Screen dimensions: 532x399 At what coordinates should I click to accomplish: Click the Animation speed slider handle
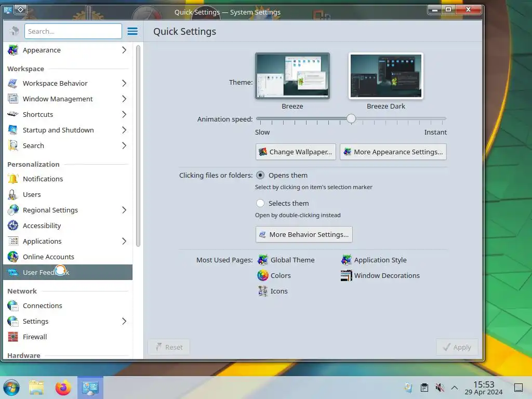[351, 118]
